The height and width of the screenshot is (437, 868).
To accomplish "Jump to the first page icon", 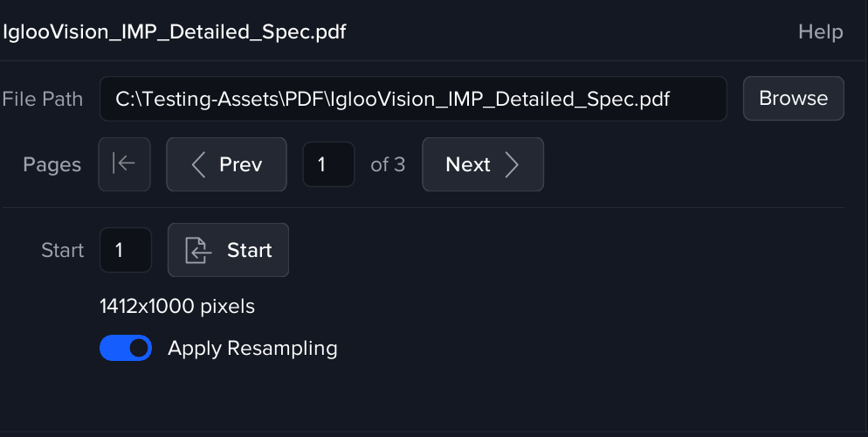I will [125, 164].
